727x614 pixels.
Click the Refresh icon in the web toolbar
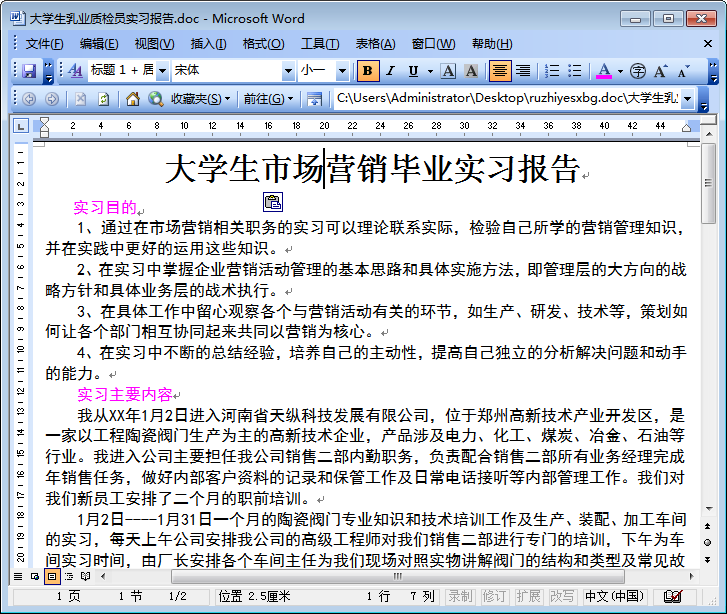(103, 99)
